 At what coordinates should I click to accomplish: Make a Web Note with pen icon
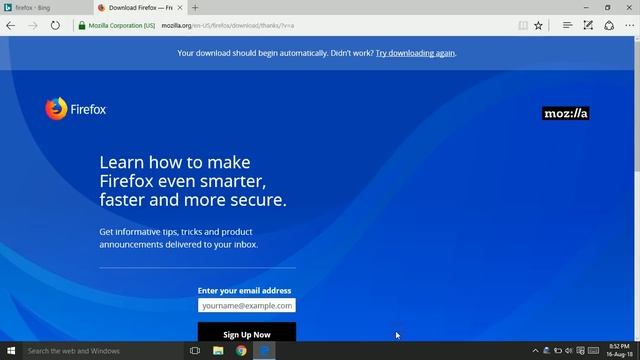(x=588, y=25)
